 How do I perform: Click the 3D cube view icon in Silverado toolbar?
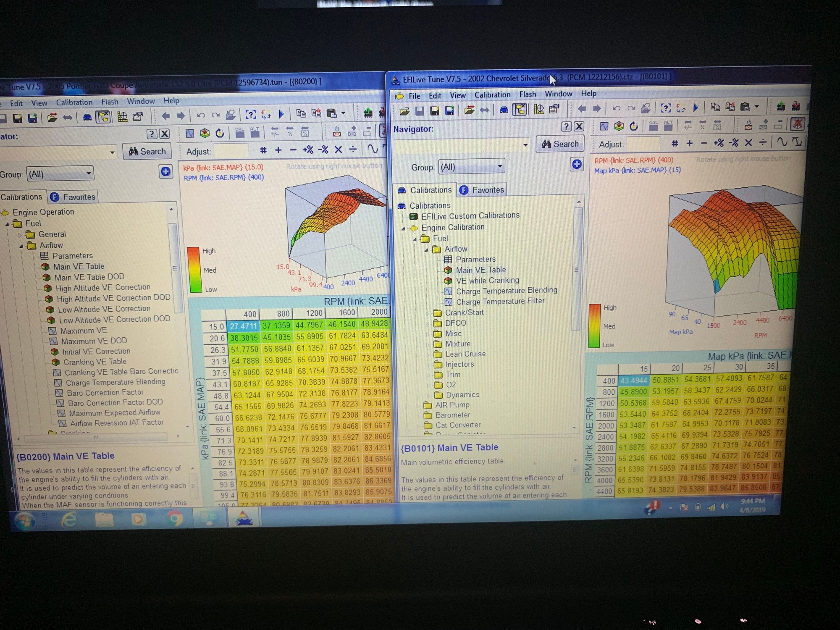click(619, 126)
